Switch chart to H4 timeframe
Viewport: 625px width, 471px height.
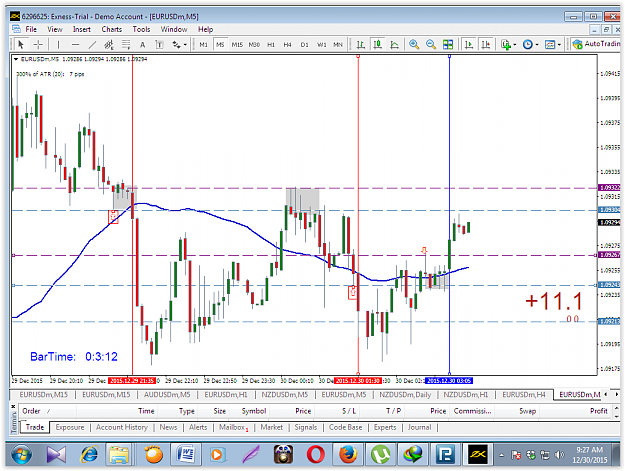[x=287, y=45]
